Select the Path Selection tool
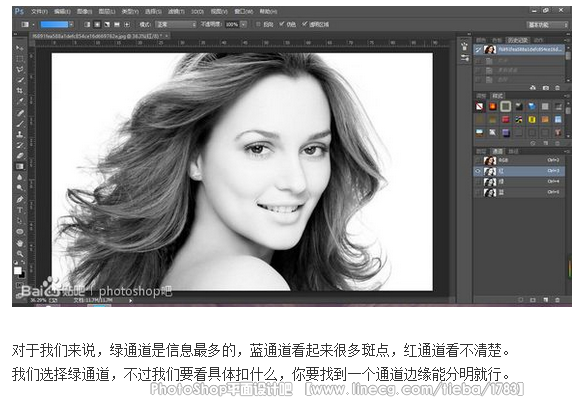Image resolution: width=574 pixels, height=406 pixels. [x=19, y=221]
